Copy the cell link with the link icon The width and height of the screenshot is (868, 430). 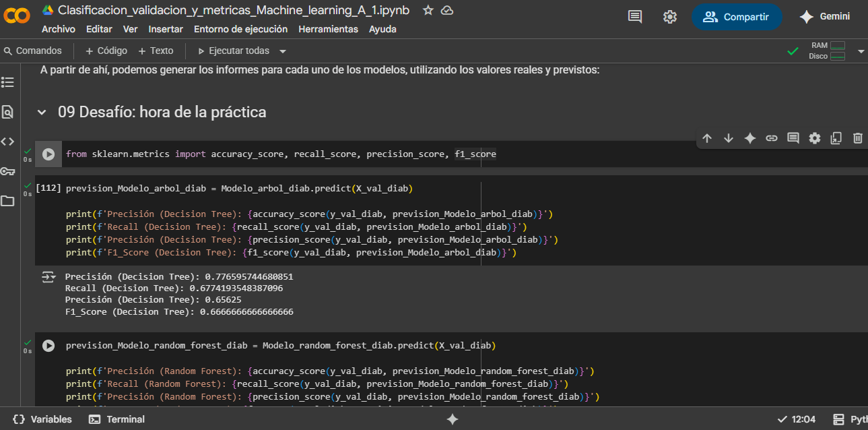[x=772, y=138]
